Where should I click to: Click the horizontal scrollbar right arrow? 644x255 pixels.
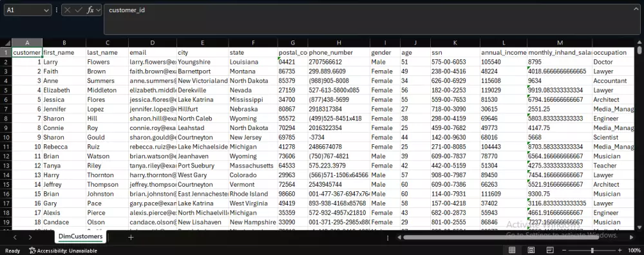(632, 237)
